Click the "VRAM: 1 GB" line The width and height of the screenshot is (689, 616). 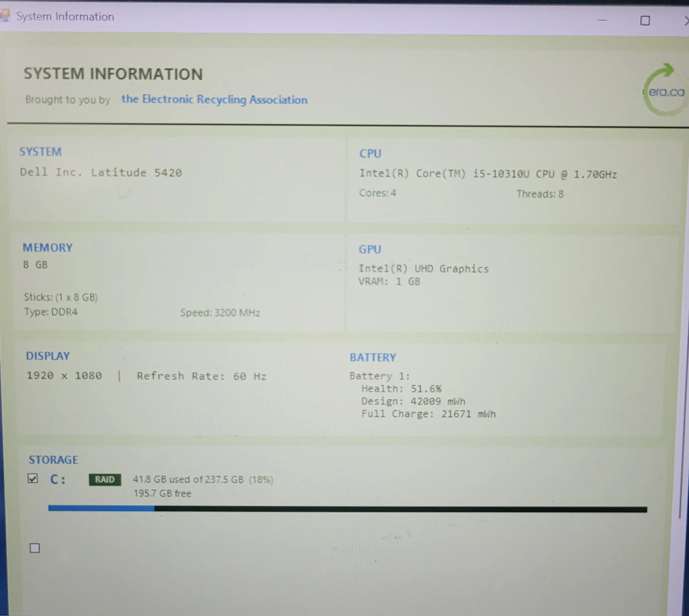click(389, 281)
